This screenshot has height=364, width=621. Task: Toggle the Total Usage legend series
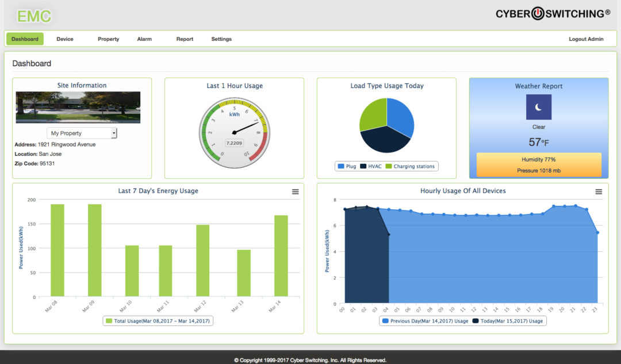point(158,321)
